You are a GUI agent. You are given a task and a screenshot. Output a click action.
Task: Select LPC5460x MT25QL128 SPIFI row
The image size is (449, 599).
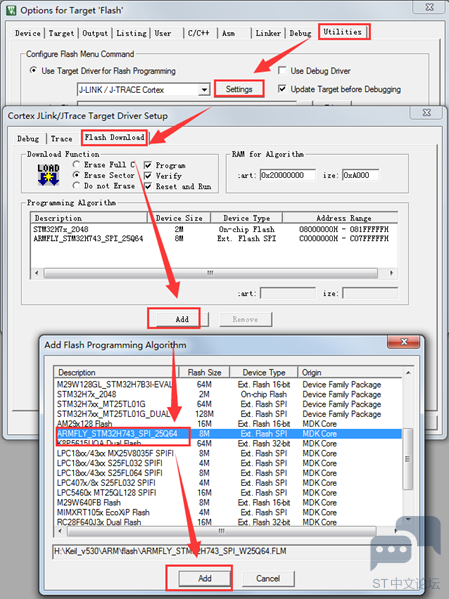228,493
